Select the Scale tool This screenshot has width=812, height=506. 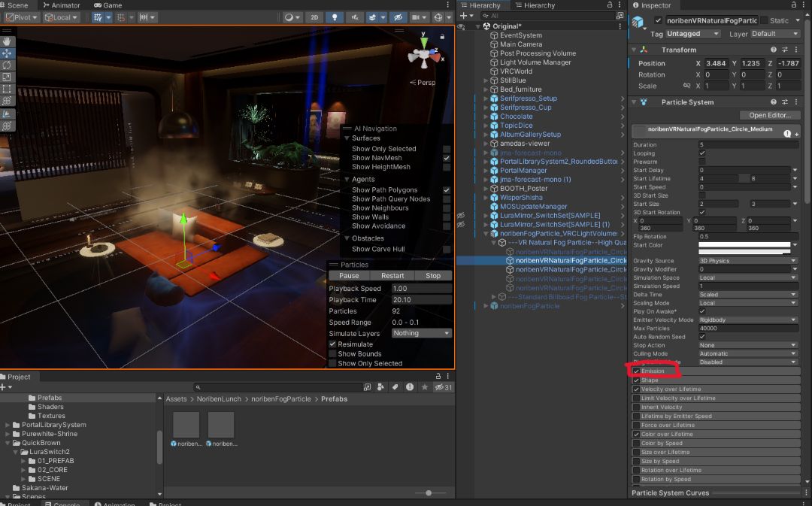click(7, 77)
